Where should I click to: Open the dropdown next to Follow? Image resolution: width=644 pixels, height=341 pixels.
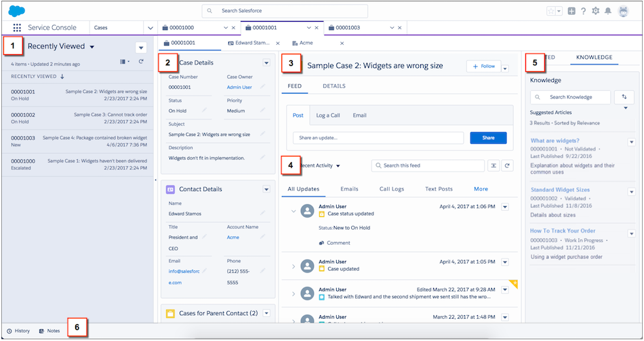point(506,68)
